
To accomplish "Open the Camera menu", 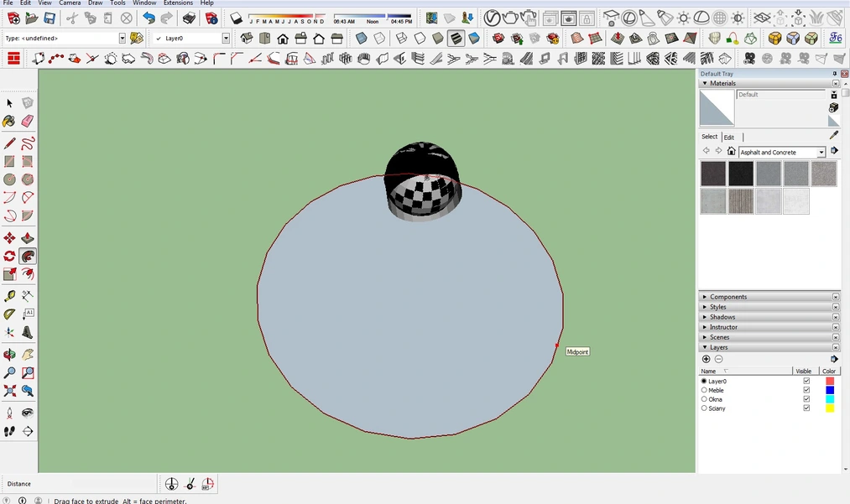I will pos(70,3).
